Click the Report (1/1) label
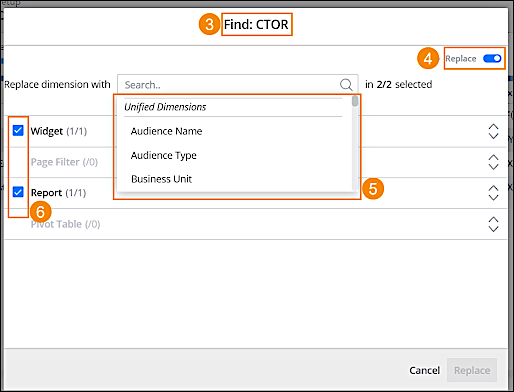The height and width of the screenshot is (392, 514). pyautogui.click(x=58, y=193)
